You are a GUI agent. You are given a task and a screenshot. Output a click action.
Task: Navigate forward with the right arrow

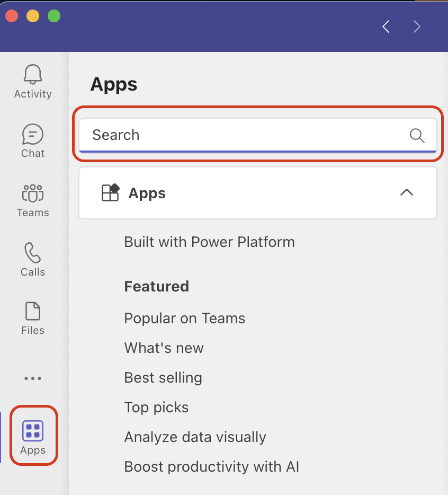417,26
